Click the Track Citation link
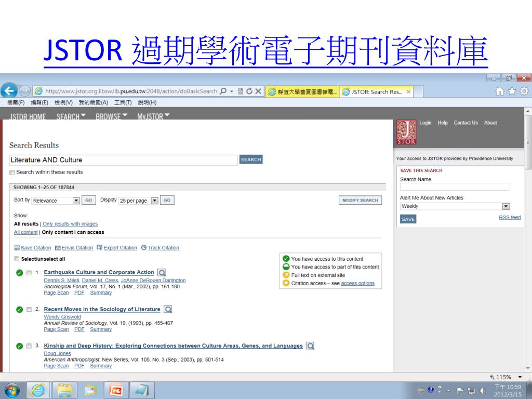The width and height of the screenshot is (532, 399). point(163,248)
